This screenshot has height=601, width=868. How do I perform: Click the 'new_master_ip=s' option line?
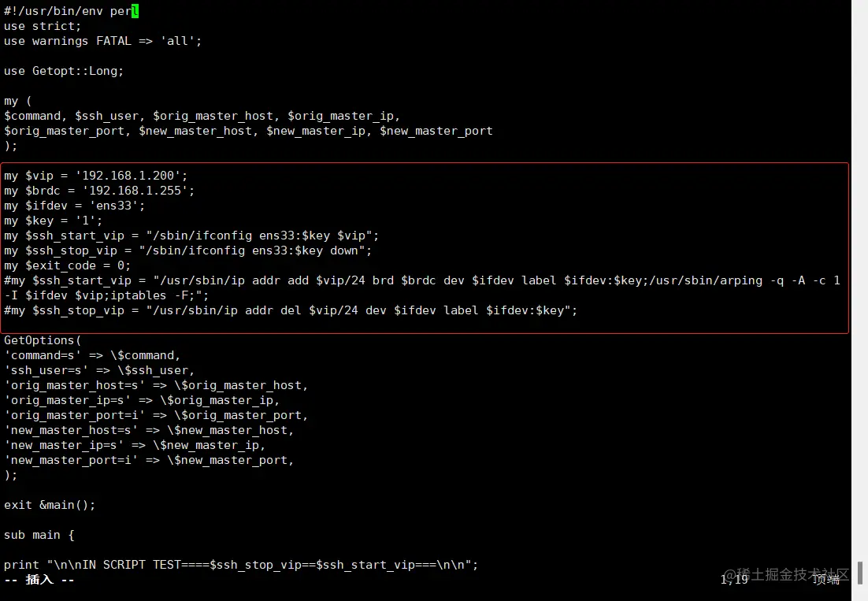pyautogui.click(x=135, y=445)
